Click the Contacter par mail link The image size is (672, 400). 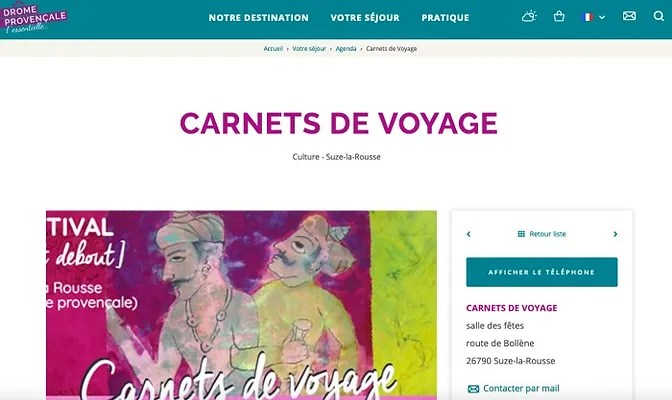pos(521,388)
